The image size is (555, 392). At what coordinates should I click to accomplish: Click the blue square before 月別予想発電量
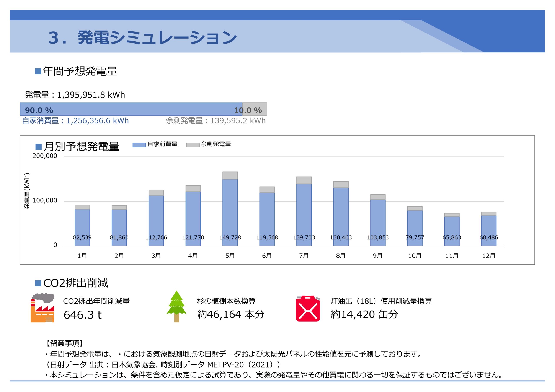[38, 147]
